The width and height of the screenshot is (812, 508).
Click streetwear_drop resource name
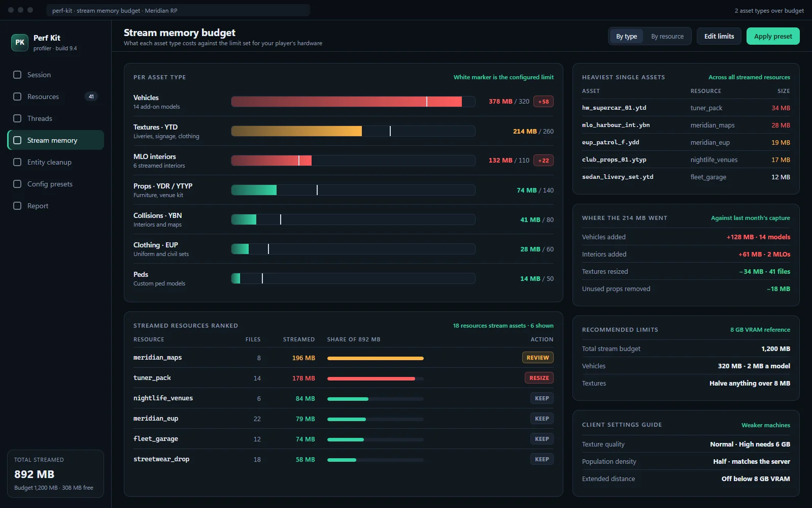161,459
